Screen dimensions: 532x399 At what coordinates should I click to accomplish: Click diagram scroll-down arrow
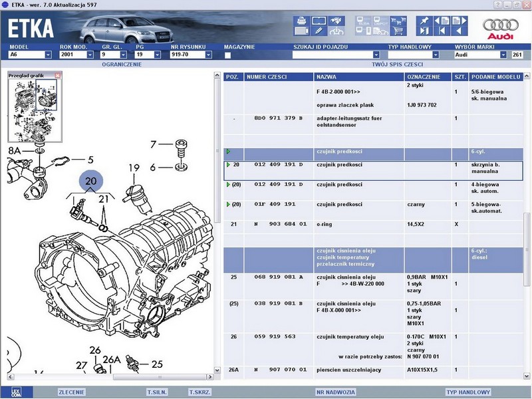217,370
